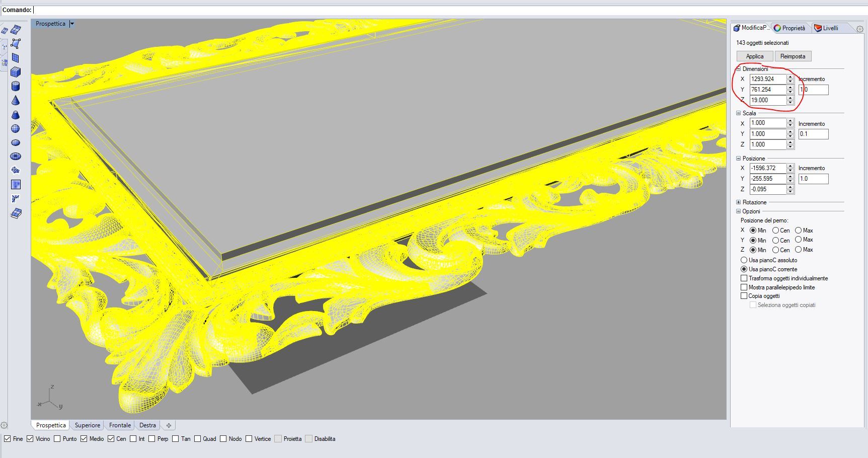Switch to the Superiore viewport tab
The width and height of the screenshot is (868, 458).
coord(88,425)
